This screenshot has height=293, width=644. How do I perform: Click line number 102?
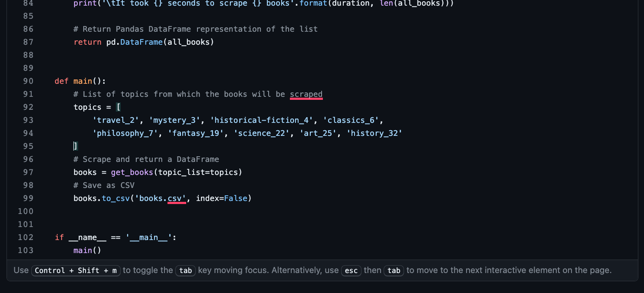(x=26, y=237)
